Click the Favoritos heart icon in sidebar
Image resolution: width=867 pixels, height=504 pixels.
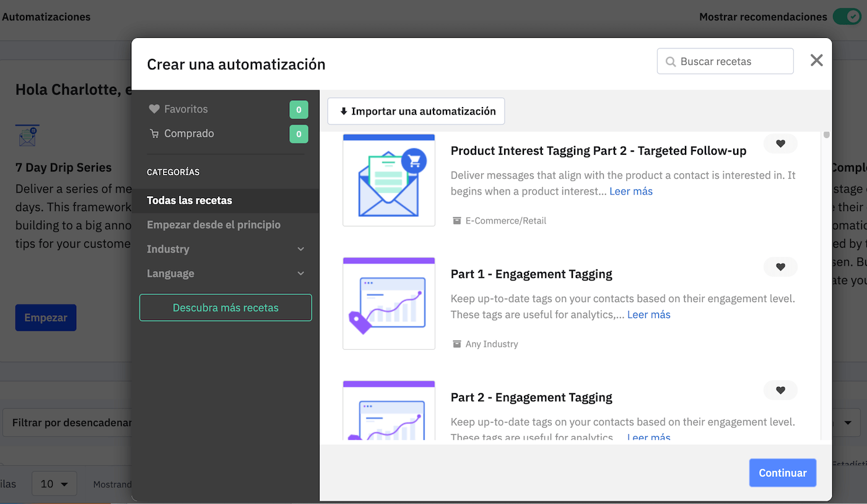click(154, 109)
